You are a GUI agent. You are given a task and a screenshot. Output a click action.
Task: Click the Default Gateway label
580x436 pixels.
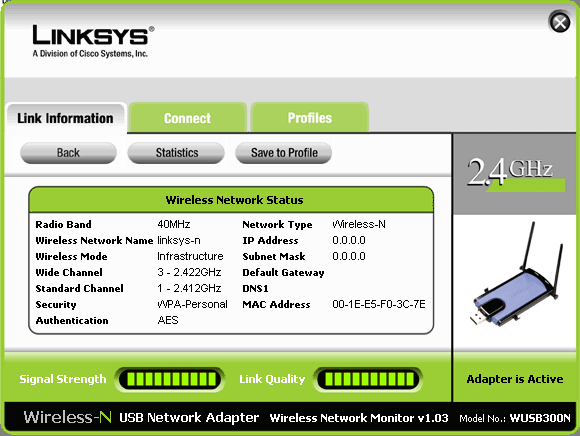click(x=283, y=273)
